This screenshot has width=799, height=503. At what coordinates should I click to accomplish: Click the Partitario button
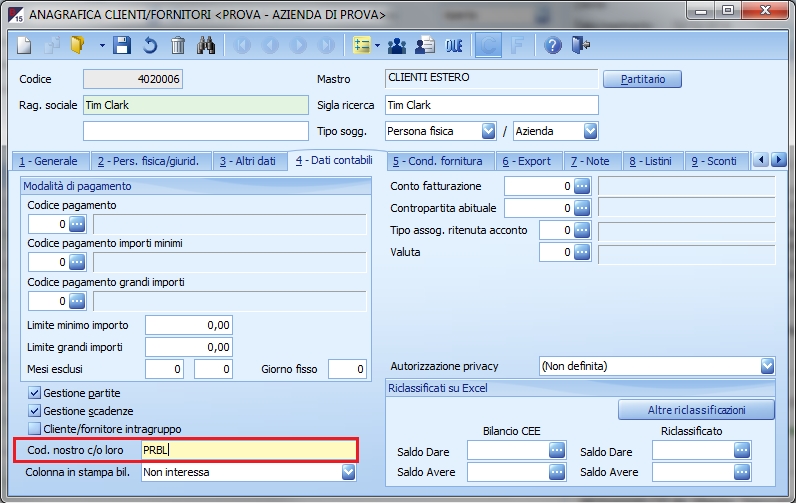tap(641, 79)
